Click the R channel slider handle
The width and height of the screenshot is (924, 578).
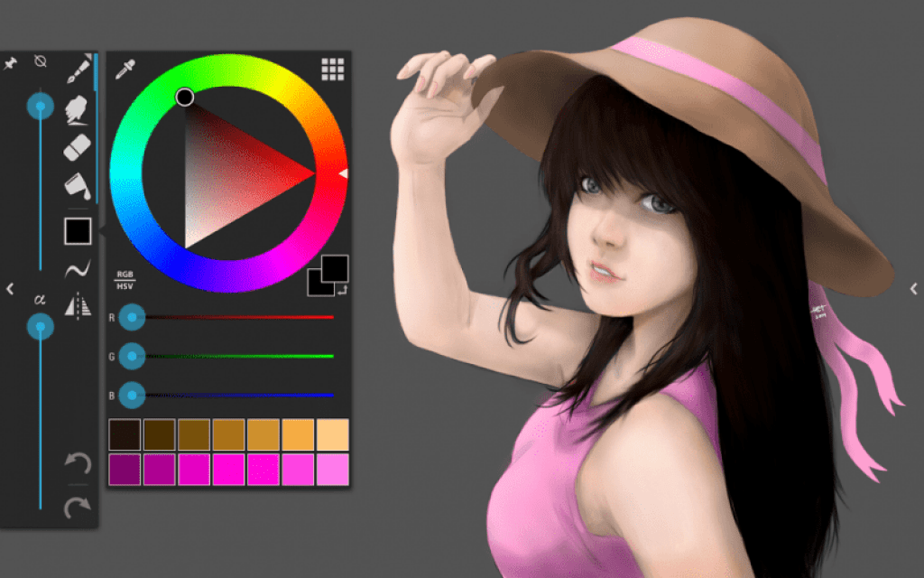click(132, 317)
